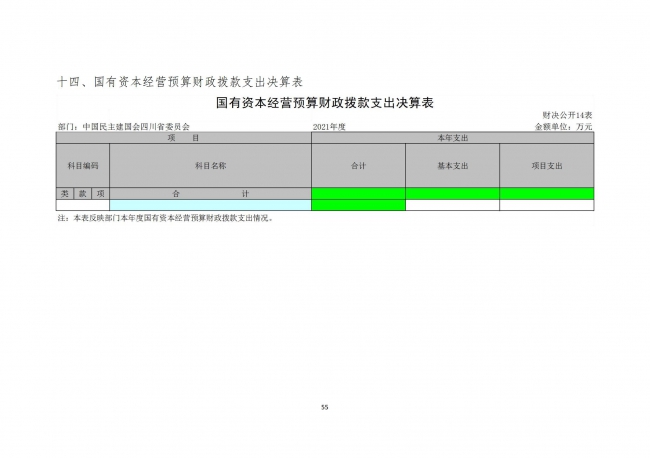
Task: Select the 合计 column header under 本年支出
Action: coord(358,165)
